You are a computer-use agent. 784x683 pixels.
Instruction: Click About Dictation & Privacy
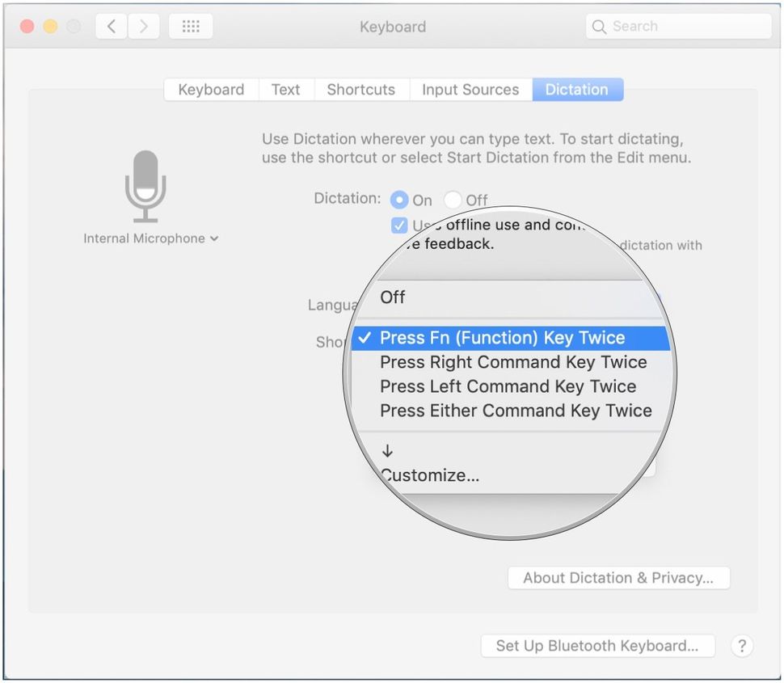pos(618,577)
